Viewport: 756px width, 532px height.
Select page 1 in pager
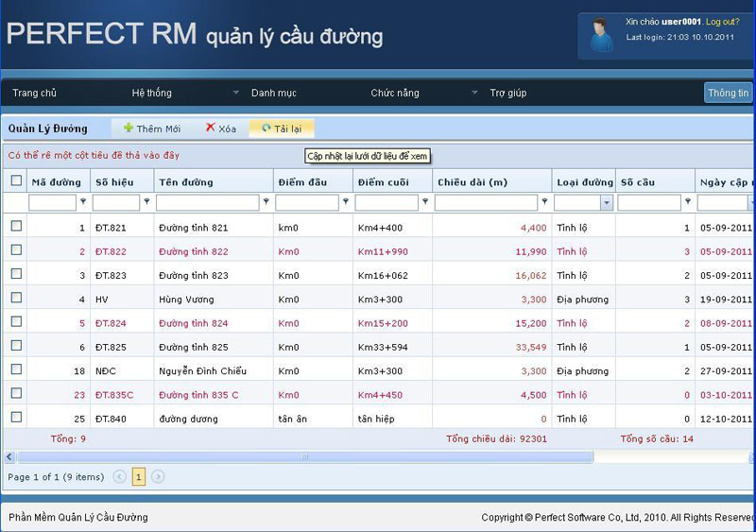(x=139, y=477)
